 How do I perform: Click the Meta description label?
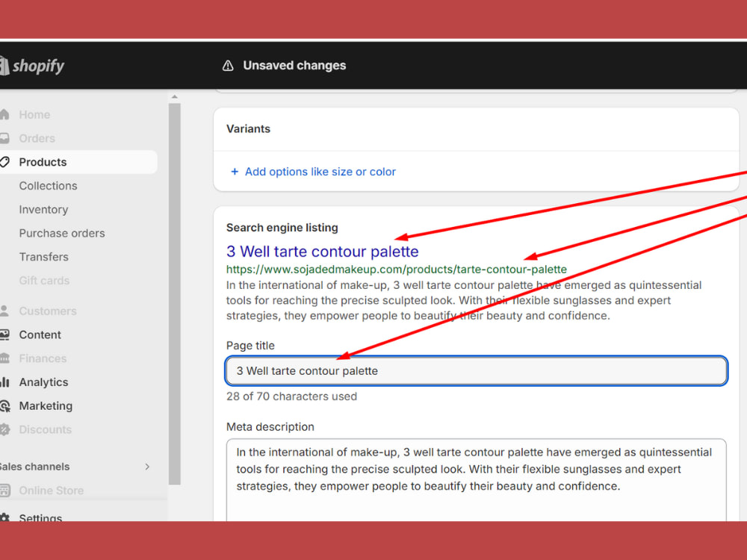point(270,426)
